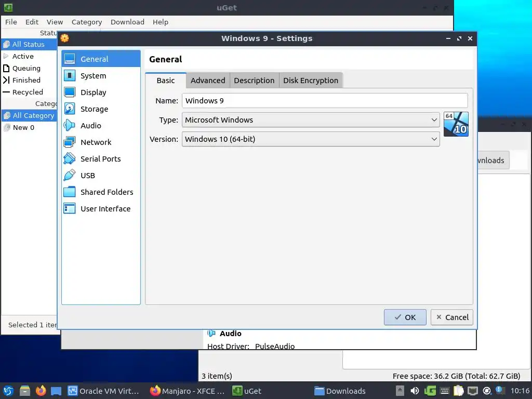Screen dimensions: 532x399
Task: Cancel the Windows 9 settings dialog
Action: pyautogui.click(x=452, y=317)
